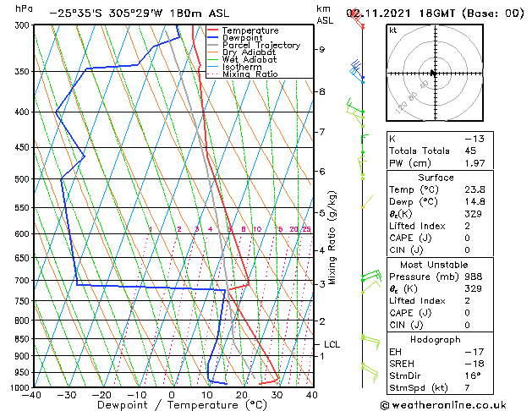Click the green wind barb near 950 hPa
Screen dimensions: 532x411
pyautogui.click(x=370, y=372)
